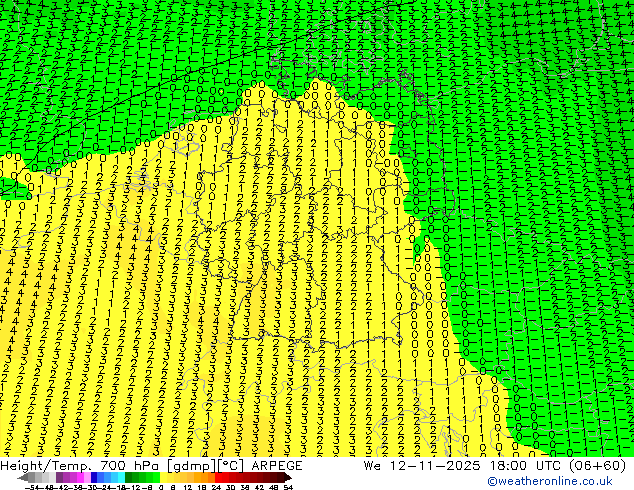Click the bright red 24 legend swatch
The width and height of the screenshot is (634, 490).
[x=218, y=477]
